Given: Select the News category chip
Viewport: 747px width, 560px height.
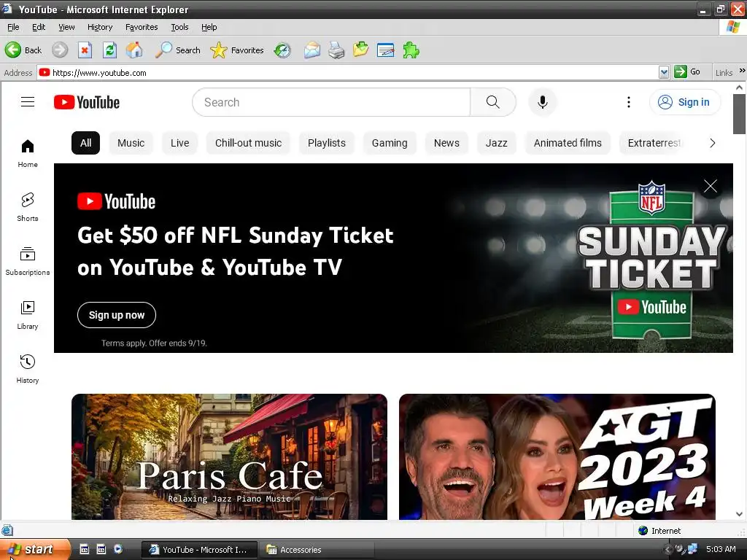Looking at the screenshot, I should point(446,143).
